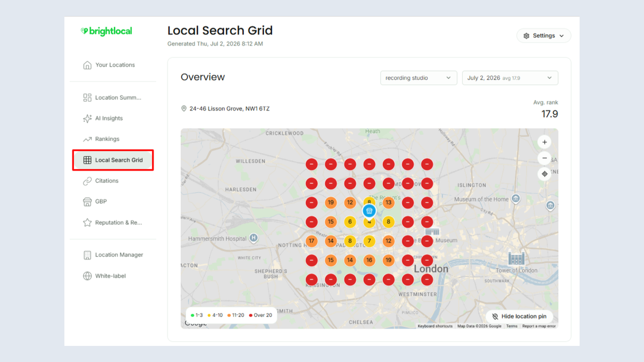This screenshot has height=362, width=644.
Task: Click the orange grid pin ranked 16
Action: (369, 261)
